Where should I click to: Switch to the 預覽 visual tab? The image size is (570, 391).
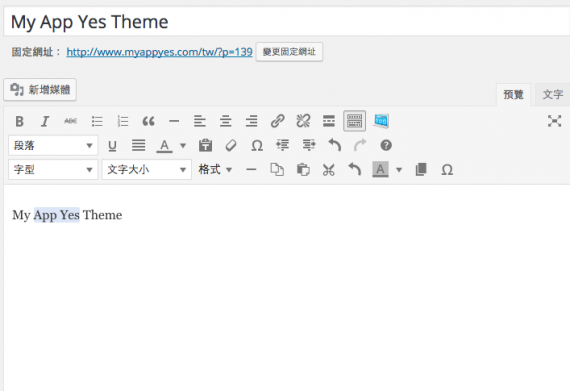point(513,95)
